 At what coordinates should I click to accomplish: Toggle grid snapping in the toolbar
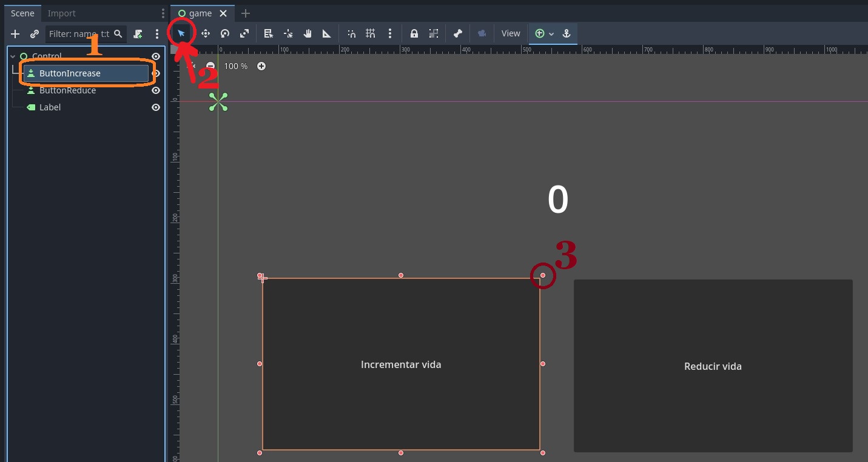371,34
